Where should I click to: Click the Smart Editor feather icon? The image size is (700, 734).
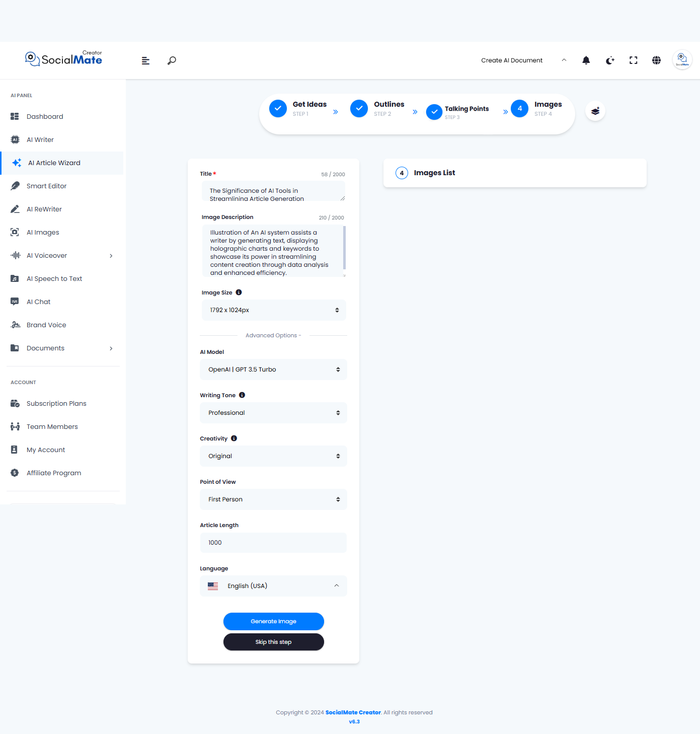15,186
